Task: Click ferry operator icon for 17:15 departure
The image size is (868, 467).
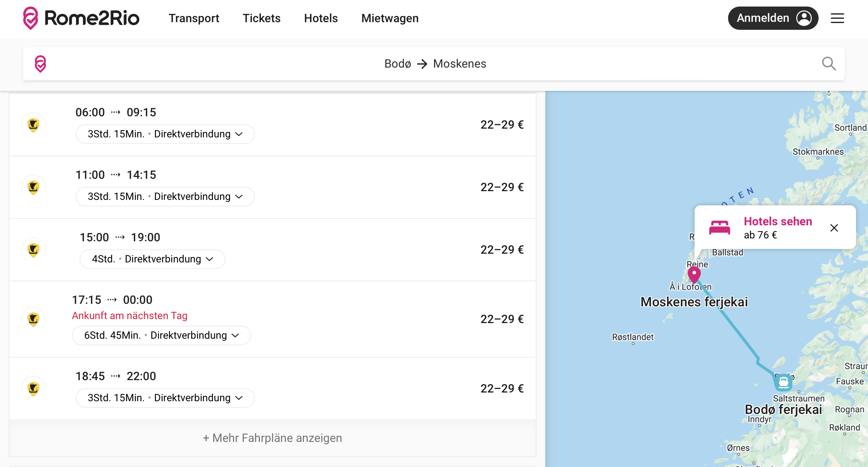Action: click(33, 319)
